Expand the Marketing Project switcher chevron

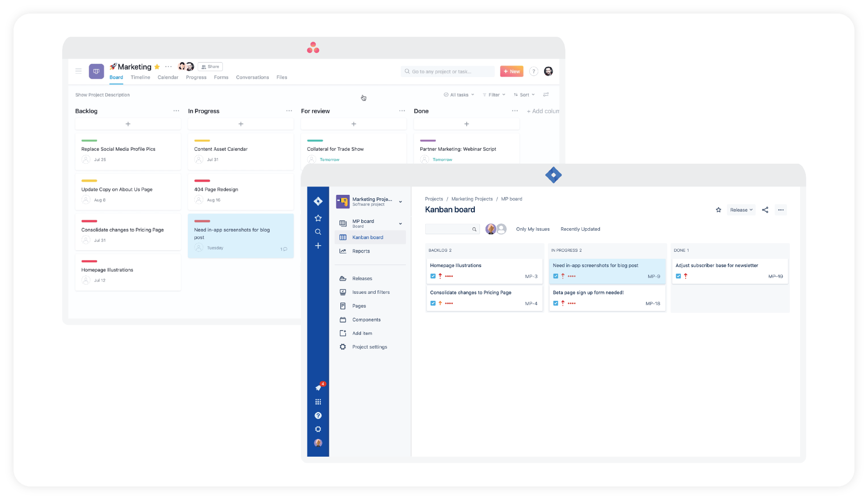400,202
